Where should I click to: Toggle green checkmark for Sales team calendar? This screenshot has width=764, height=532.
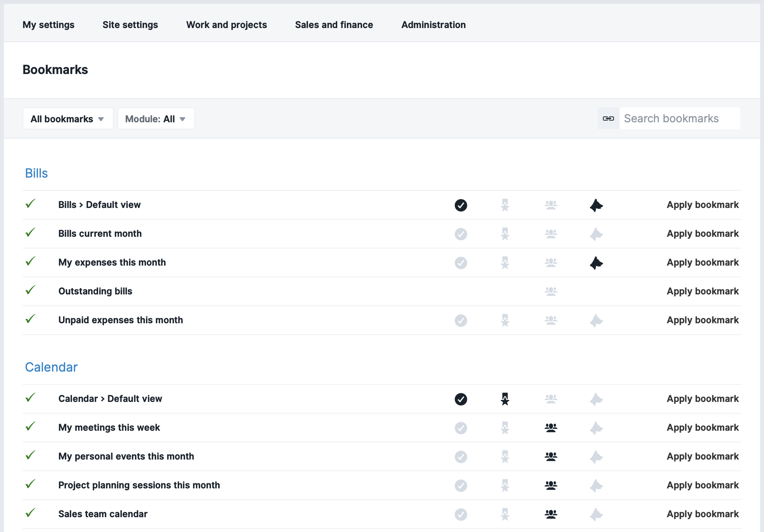[x=30, y=513]
